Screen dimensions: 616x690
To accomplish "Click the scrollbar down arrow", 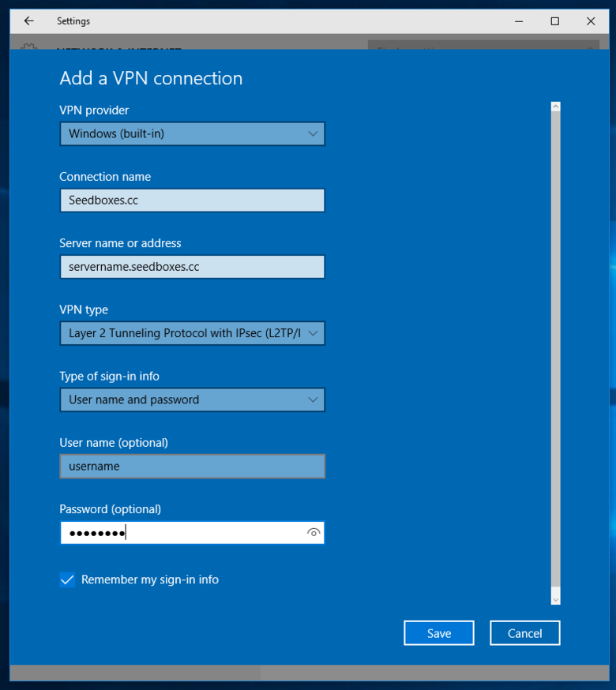I will pyautogui.click(x=556, y=600).
